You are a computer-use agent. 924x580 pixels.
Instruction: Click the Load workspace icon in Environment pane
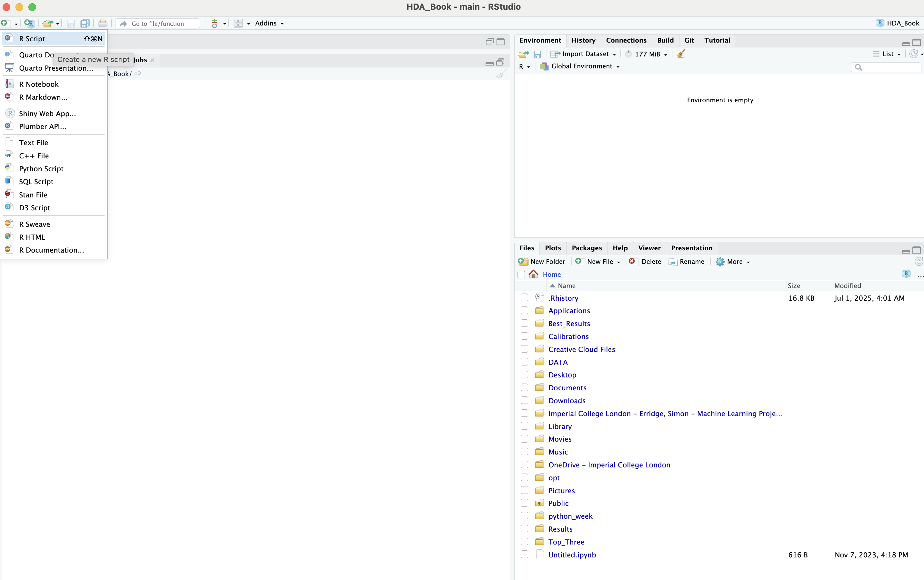(x=523, y=54)
